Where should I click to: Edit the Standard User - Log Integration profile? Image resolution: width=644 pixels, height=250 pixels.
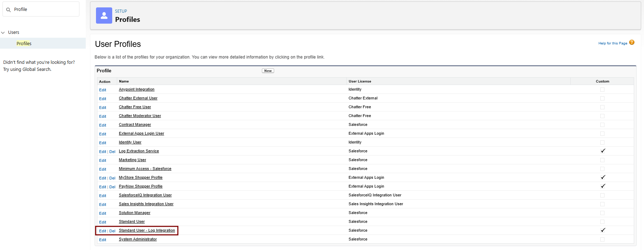coord(102,231)
